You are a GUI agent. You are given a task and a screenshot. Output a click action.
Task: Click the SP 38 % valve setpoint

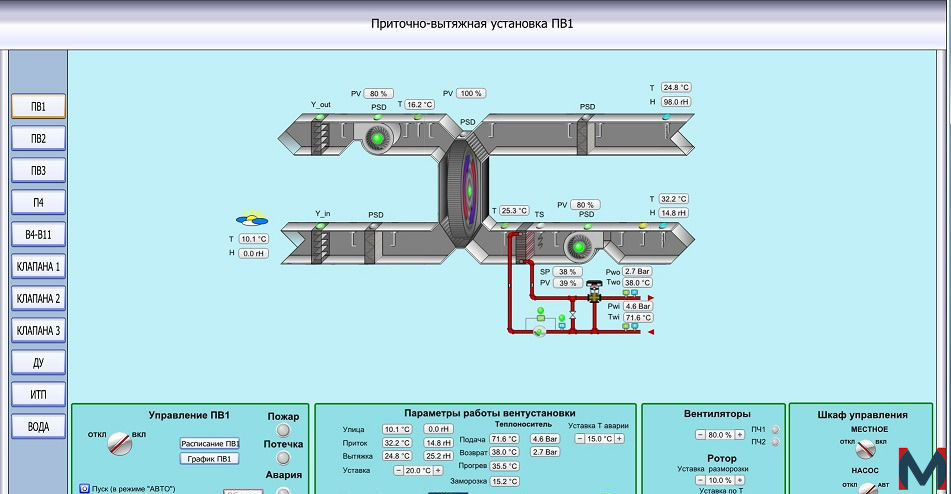[568, 272]
